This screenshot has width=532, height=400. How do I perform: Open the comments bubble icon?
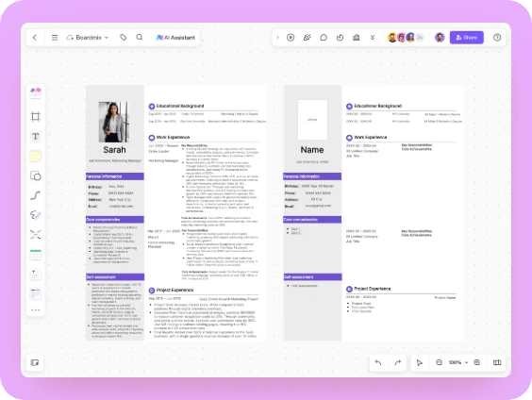click(324, 38)
